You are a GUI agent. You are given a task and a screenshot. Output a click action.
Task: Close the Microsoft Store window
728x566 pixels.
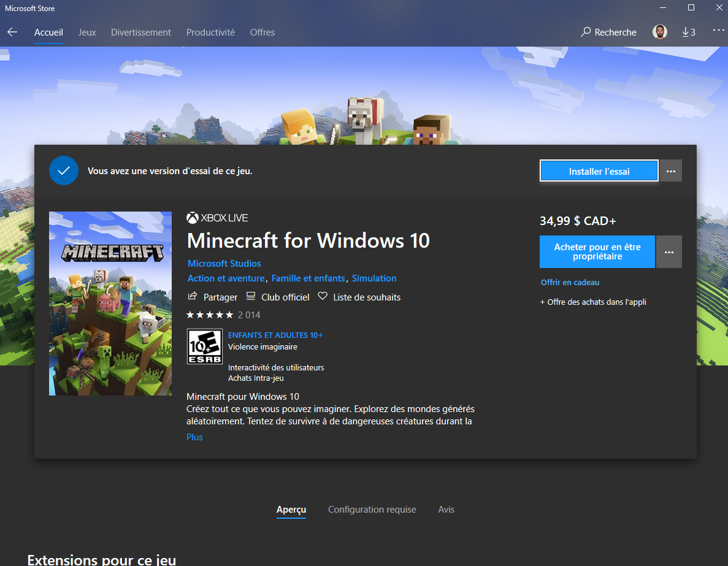tap(719, 8)
